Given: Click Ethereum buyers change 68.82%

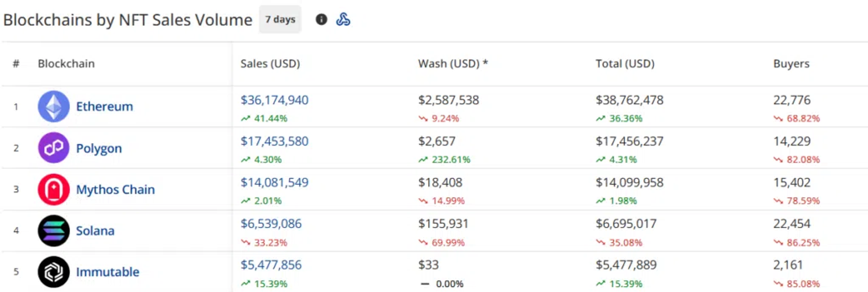Looking at the screenshot, I should click(803, 118).
